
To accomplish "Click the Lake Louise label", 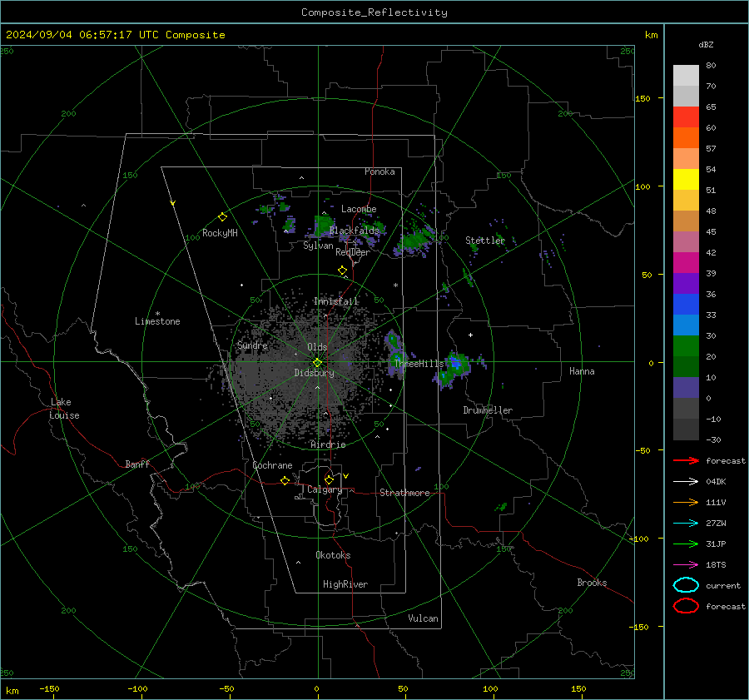I will pos(64,409).
